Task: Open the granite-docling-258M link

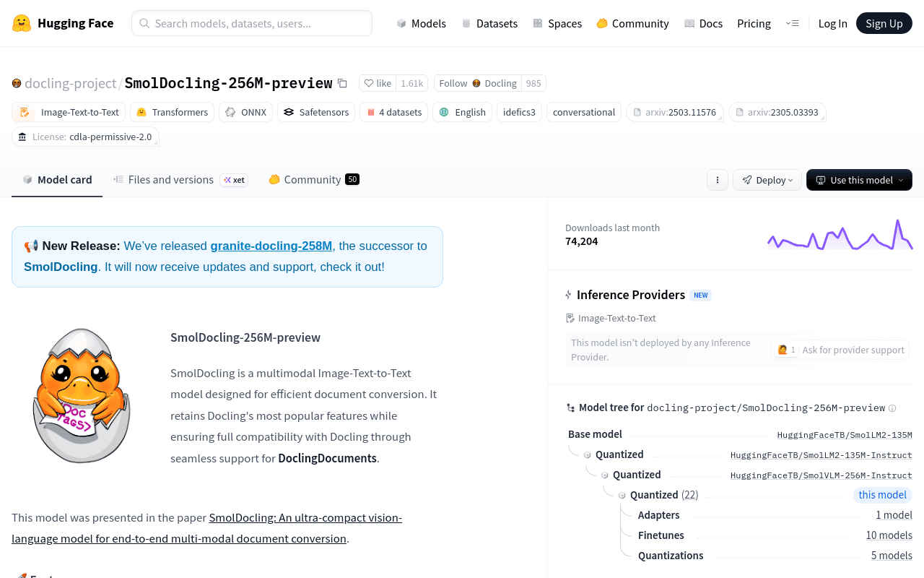Action: (x=271, y=246)
